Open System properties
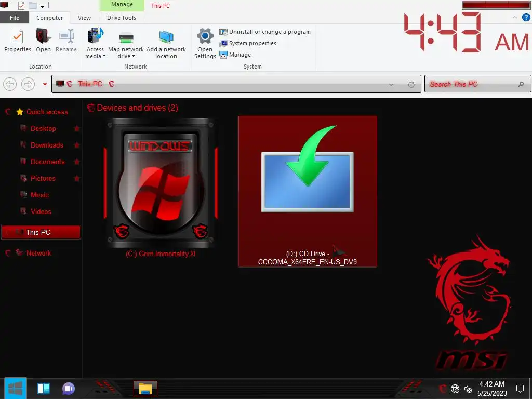532x399 pixels. pos(248,43)
